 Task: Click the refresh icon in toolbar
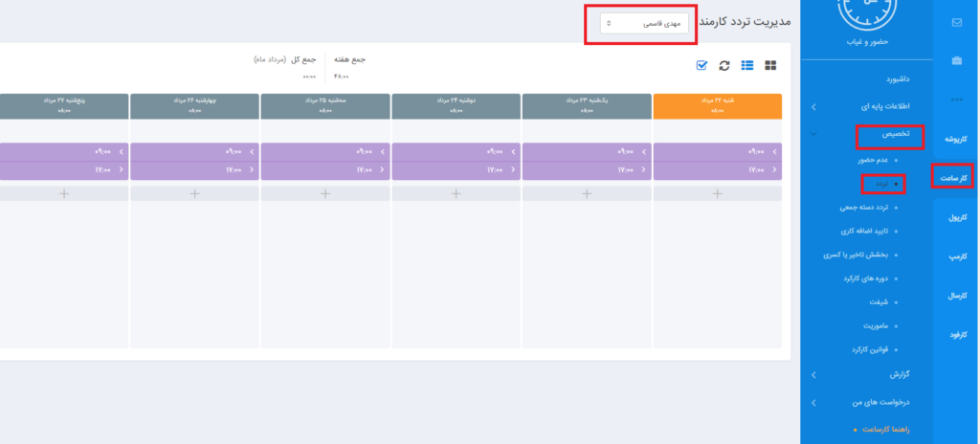pos(724,65)
